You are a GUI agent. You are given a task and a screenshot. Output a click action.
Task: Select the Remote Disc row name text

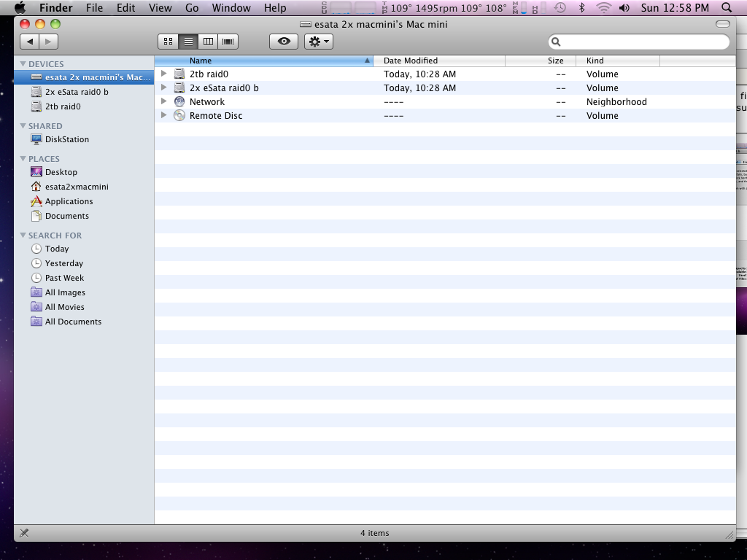(216, 116)
